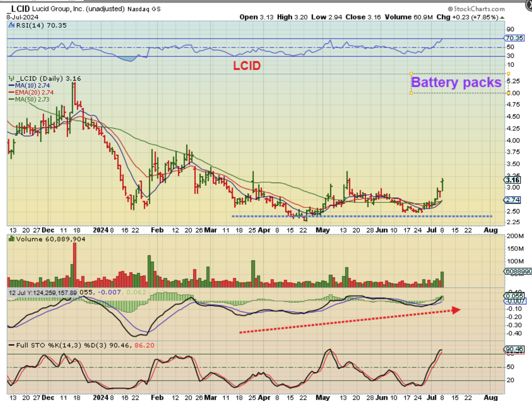Viewport: 532px width, 401px height.
Task: Click the 90.46 stochastic axis value tag
Action: pyautogui.click(x=514, y=350)
